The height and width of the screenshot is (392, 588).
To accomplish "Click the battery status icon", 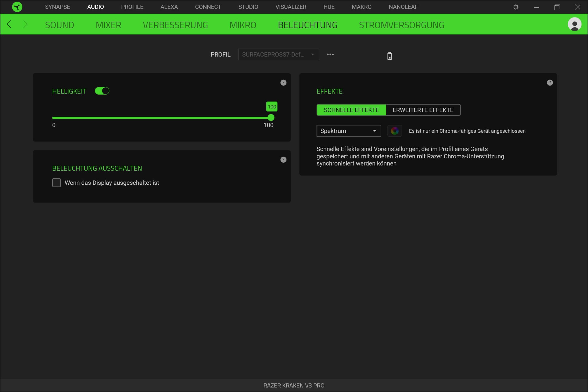I will coord(389,56).
